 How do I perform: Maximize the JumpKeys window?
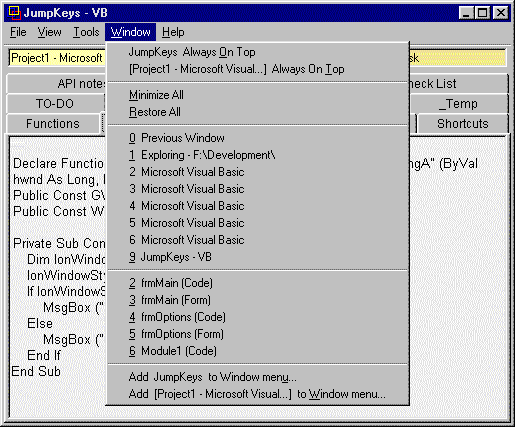[x=482, y=13]
